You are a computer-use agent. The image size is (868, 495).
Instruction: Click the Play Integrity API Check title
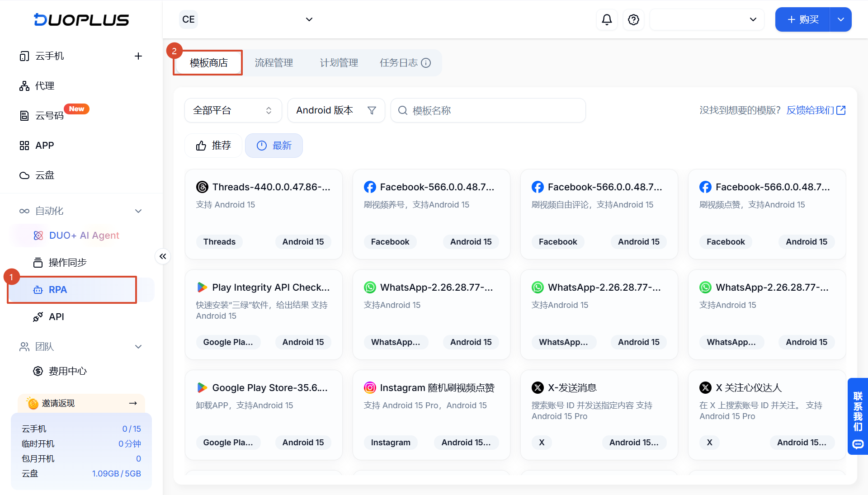(x=271, y=288)
